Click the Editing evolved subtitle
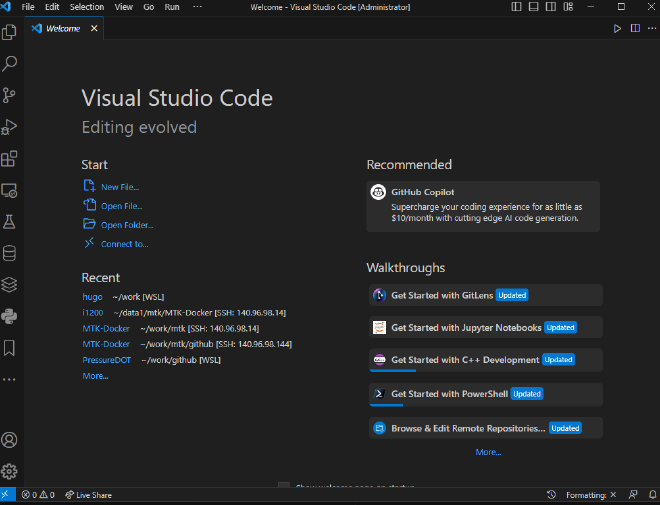The width and height of the screenshot is (660, 505). pos(139,127)
